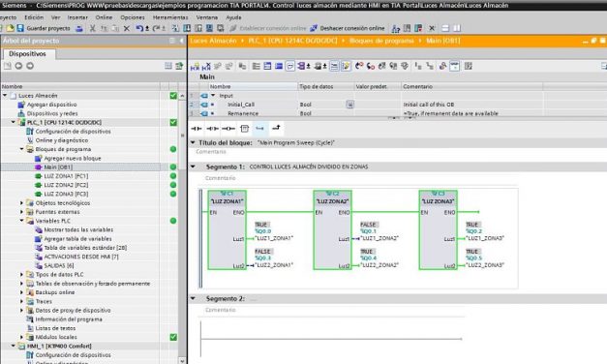This screenshot has height=364, width=607.
Task: Insert normally closed contact from favorites
Action: point(213,128)
